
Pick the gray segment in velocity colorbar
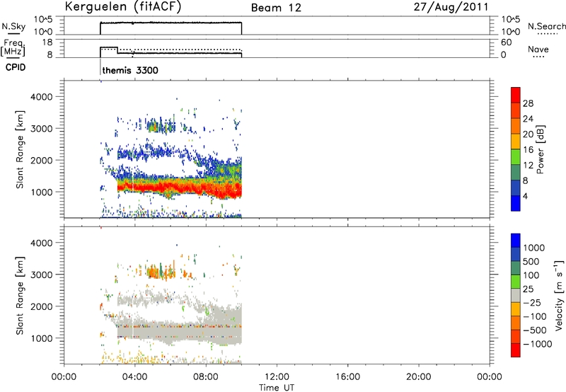coord(516,296)
